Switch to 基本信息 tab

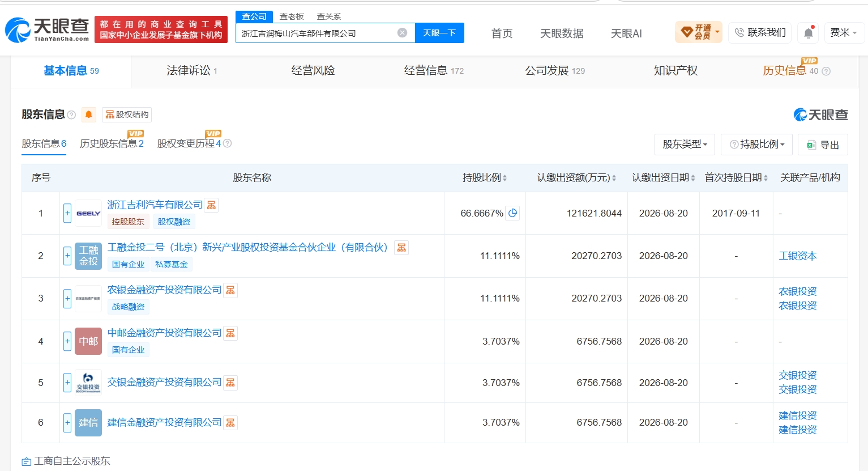point(71,71)
